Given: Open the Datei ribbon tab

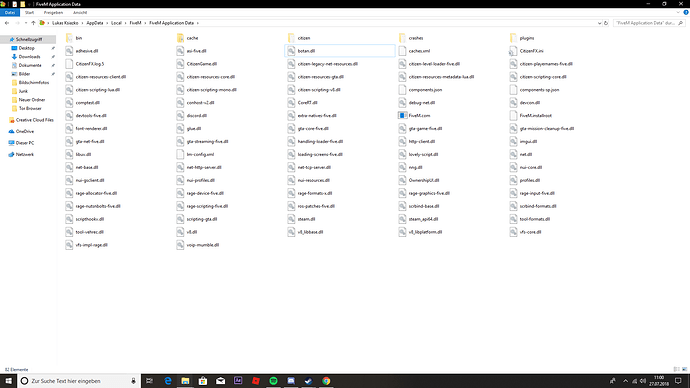Looking at the screenshot, I should click(x=10, y=12).
